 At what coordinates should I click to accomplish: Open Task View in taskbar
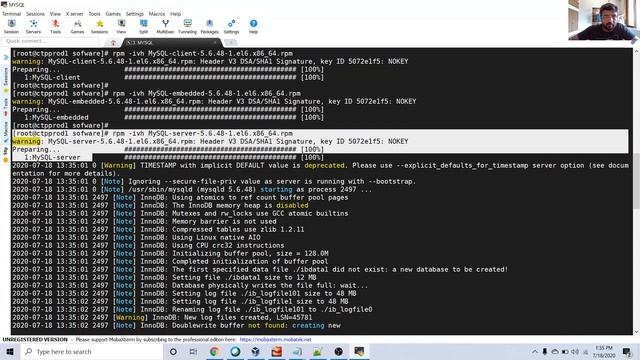point(193,351)
